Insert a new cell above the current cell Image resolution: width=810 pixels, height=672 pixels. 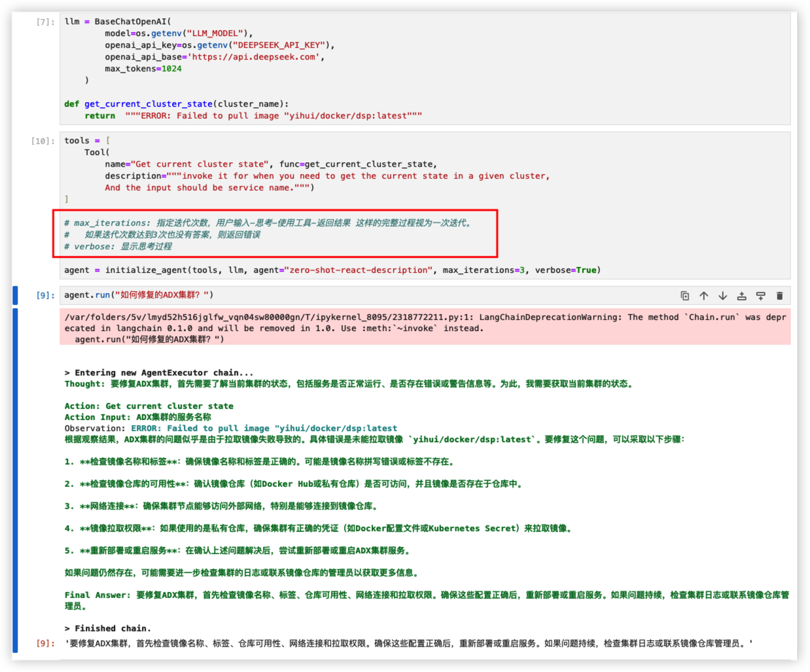click(x=741, y=296)
